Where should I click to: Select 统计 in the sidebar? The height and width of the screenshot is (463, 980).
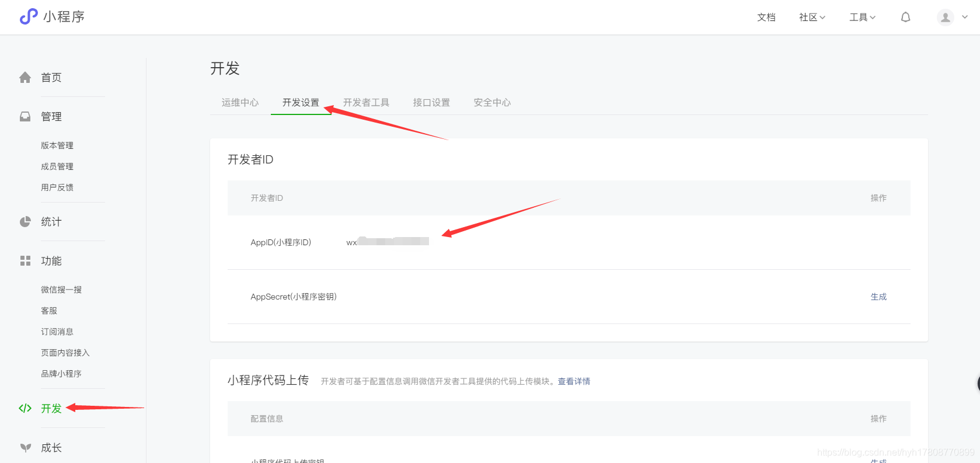[x=51, y=222]
